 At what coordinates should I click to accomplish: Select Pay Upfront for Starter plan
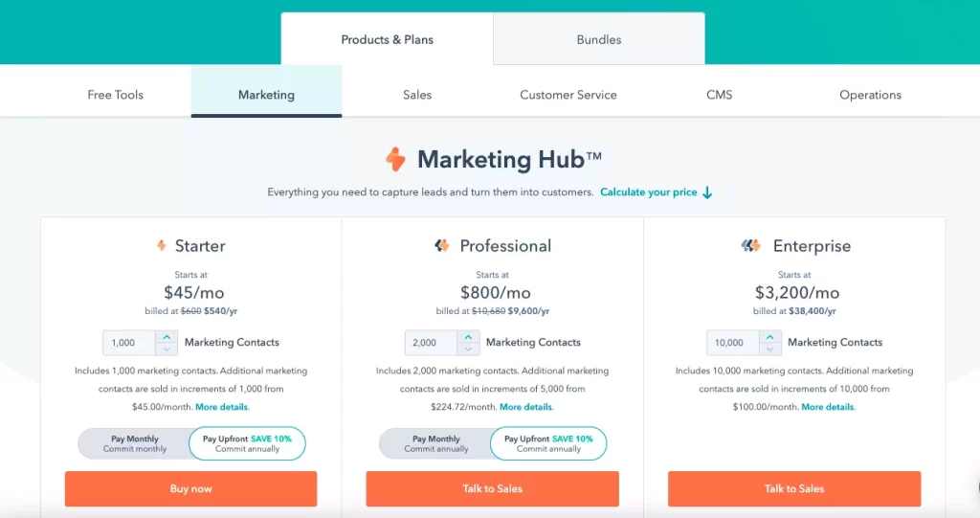[x=247, y=443]
